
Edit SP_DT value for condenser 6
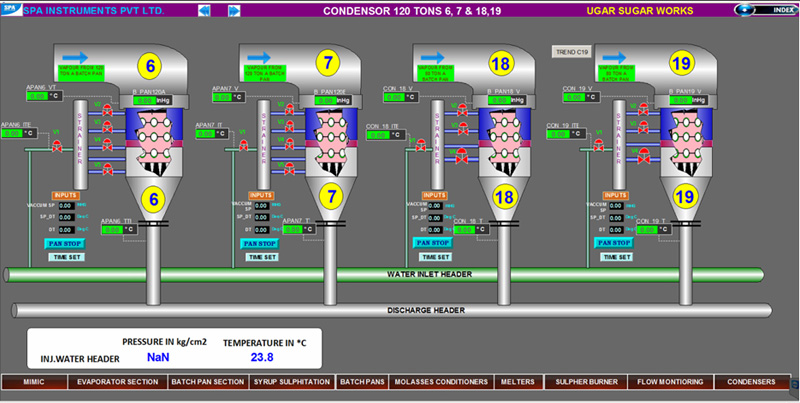pyautogui.click(x=66, y=218)
